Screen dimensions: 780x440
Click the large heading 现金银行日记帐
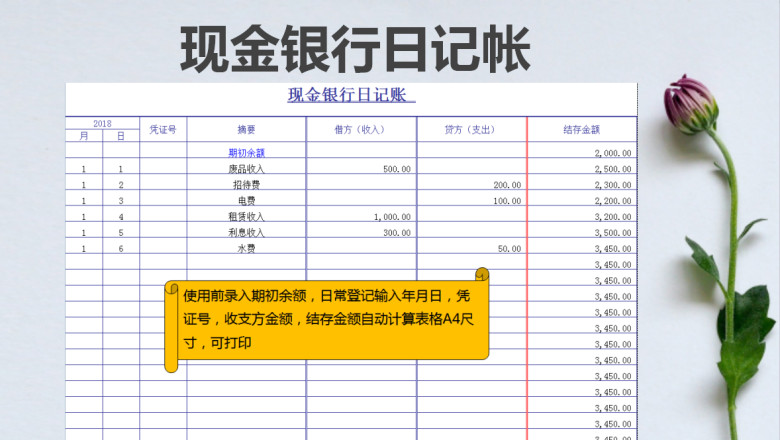pos(355,50)
